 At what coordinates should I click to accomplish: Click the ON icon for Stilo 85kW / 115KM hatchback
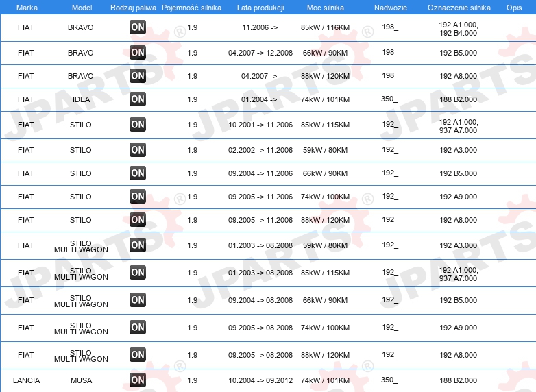tap(138, 125)
